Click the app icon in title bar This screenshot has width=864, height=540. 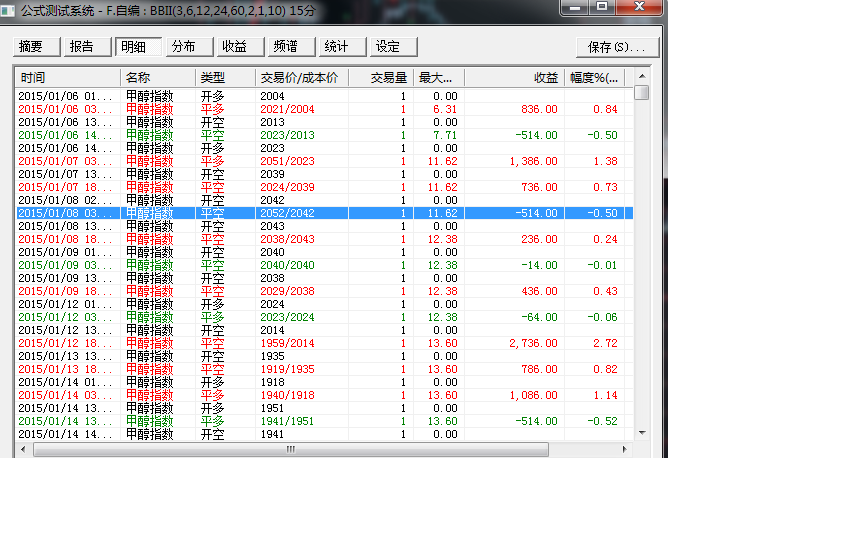8,9
